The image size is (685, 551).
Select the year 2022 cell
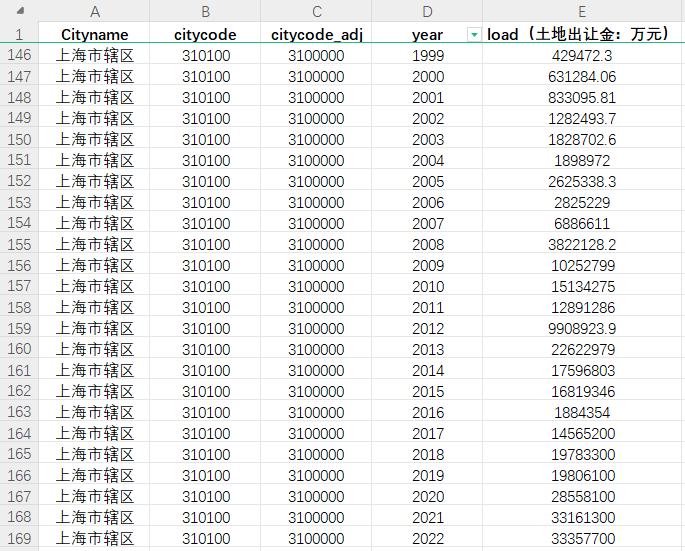click(x=428, y=538)
